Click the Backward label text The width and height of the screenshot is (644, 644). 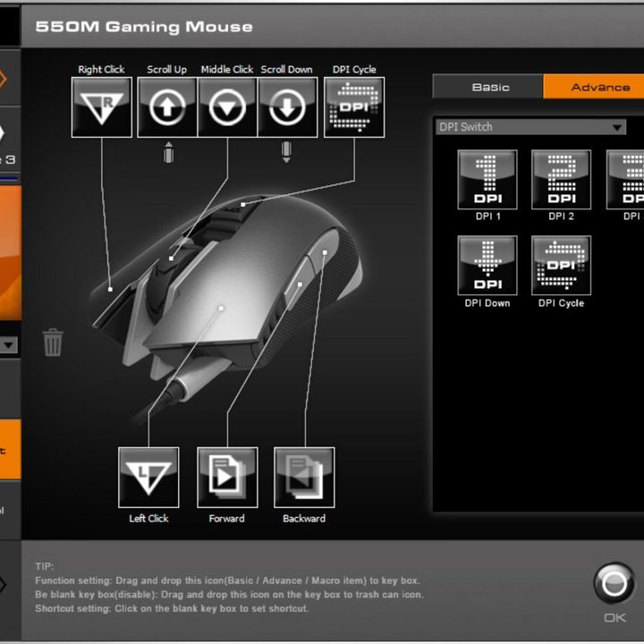pyautogui.click(x=304, y=518)
